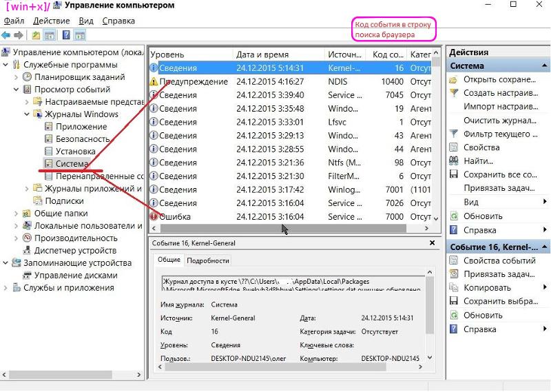
Task: Toggle the console tree pane toolbar icon
Action: point(50,35)
